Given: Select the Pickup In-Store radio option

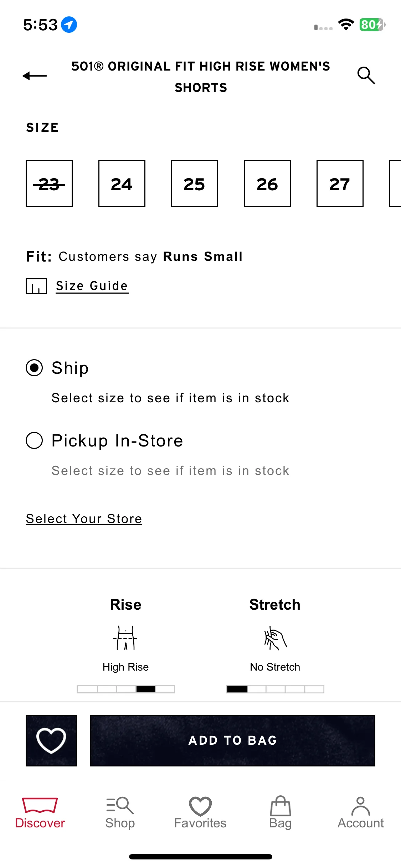Looking at the screenshot, I should [x=34, y=440].
